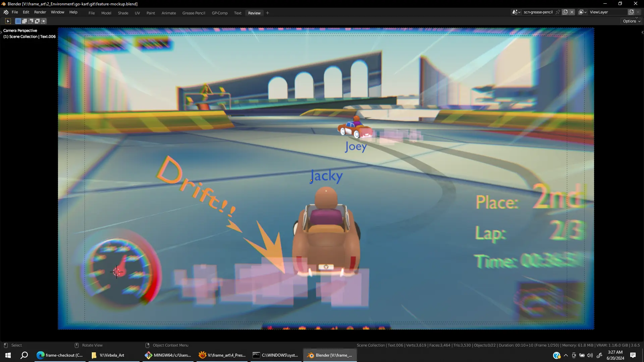The height and width of the screenshot is (362, 644).
Task: Switch to the Grease Pencil workspace tab
Action: tap(194, 13)
